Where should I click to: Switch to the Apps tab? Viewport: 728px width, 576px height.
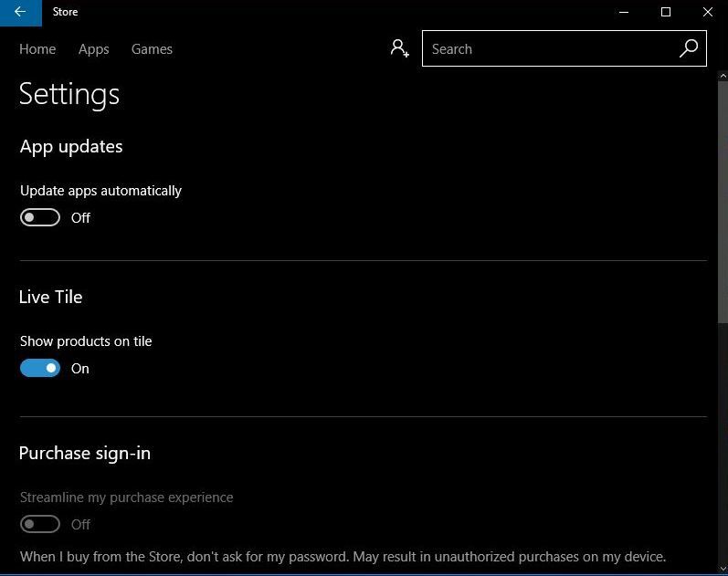point(93,49)
